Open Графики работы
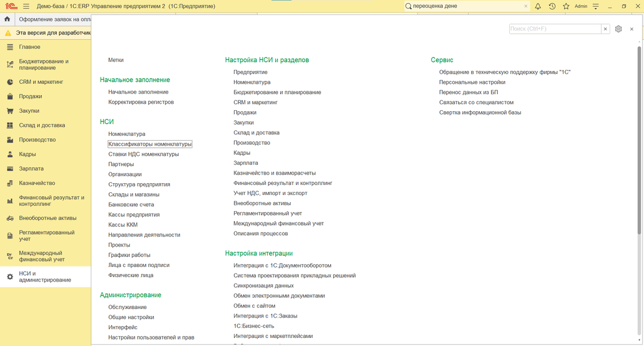644x346 pixels. [129, 255]
